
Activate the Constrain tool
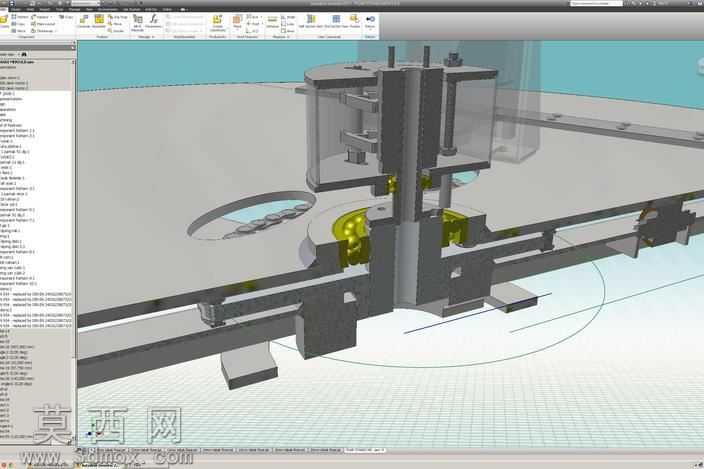pyautogui.click(x=84, y=21)
